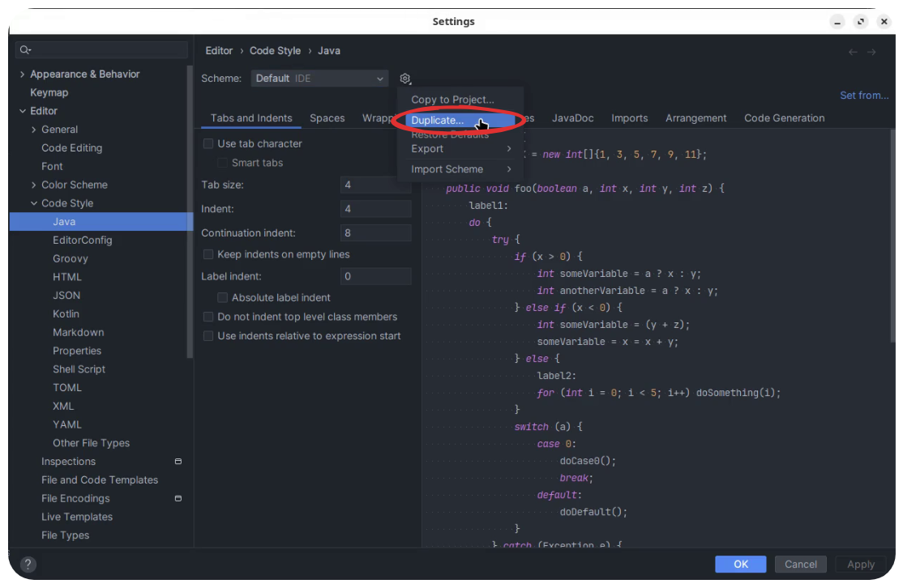Click the OK button
Screen dimensions: 903x588
click(741, 565)
